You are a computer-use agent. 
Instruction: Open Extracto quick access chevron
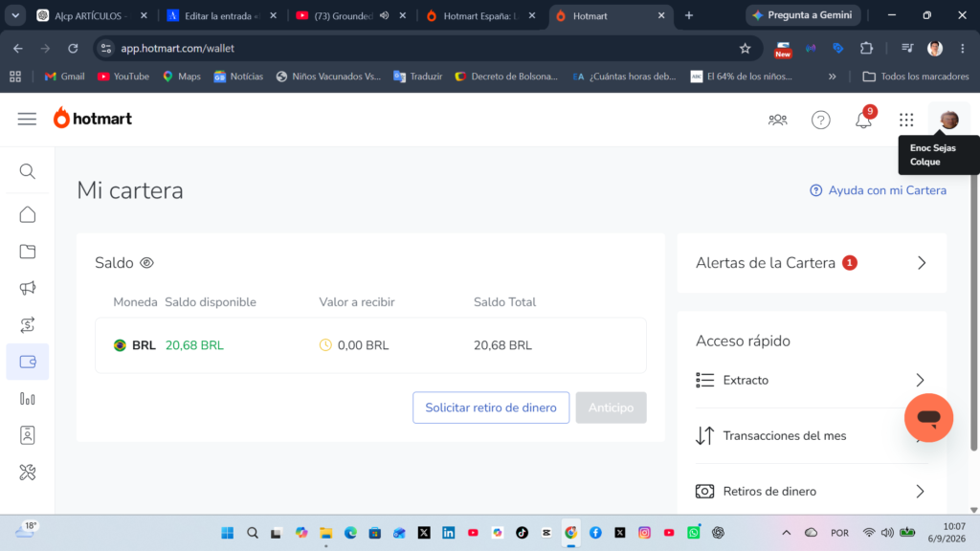click(920, 380)
